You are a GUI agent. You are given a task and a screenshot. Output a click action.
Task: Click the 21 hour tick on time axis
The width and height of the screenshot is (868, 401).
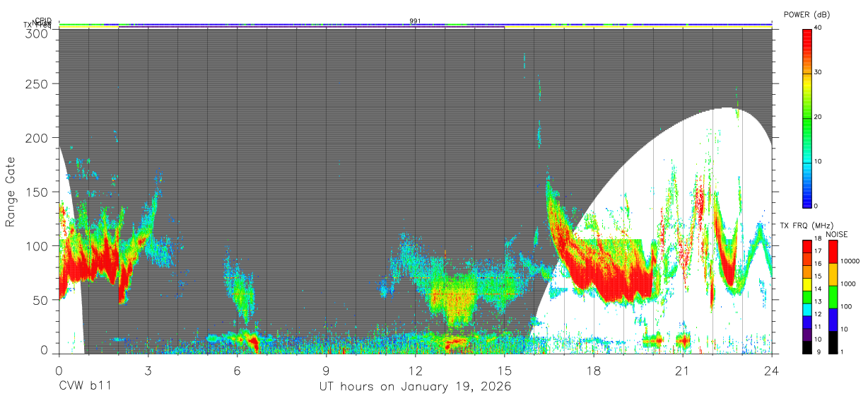pyautogui.click(x=682, y=370)
